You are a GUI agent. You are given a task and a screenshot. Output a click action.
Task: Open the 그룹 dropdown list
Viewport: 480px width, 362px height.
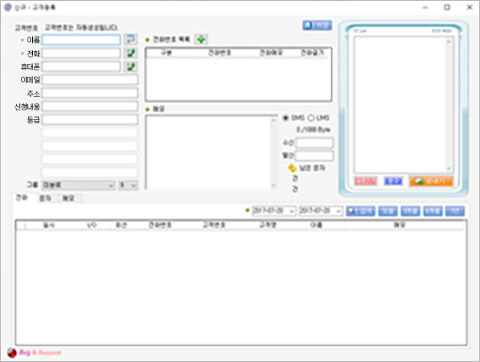pos(79,185)
